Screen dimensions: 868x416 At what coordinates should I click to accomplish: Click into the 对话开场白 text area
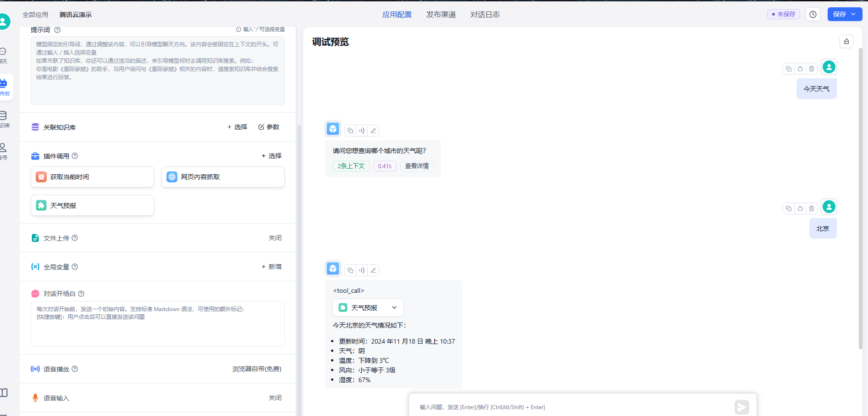[158, 323]
